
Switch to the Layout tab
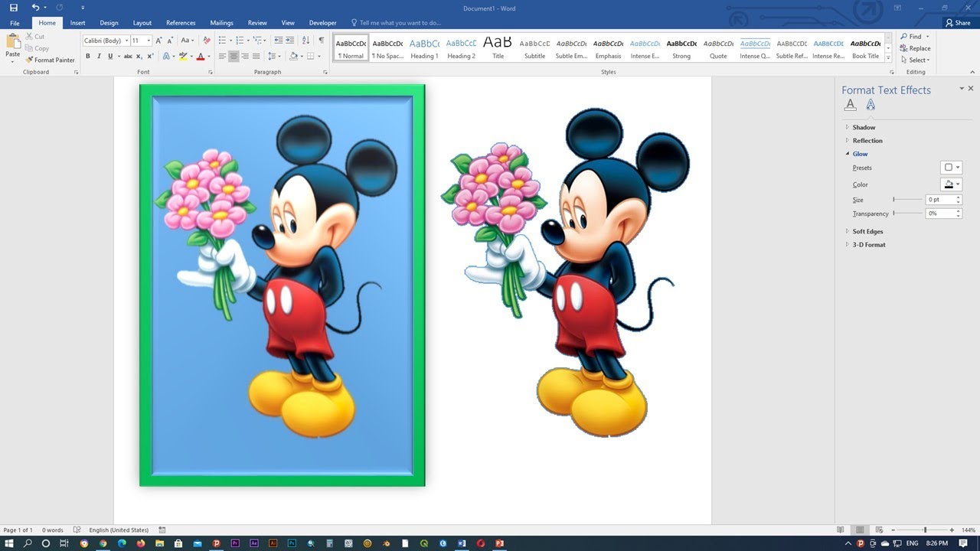pyautogui.click(x=142, y=23)
